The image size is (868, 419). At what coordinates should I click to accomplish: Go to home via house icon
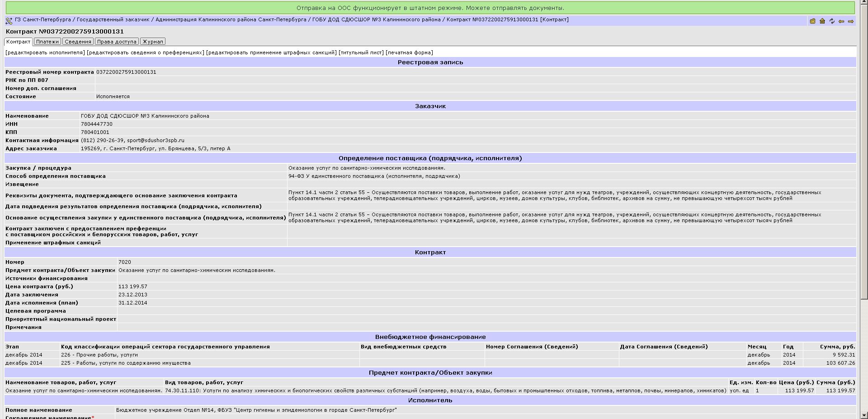[822, 21]
